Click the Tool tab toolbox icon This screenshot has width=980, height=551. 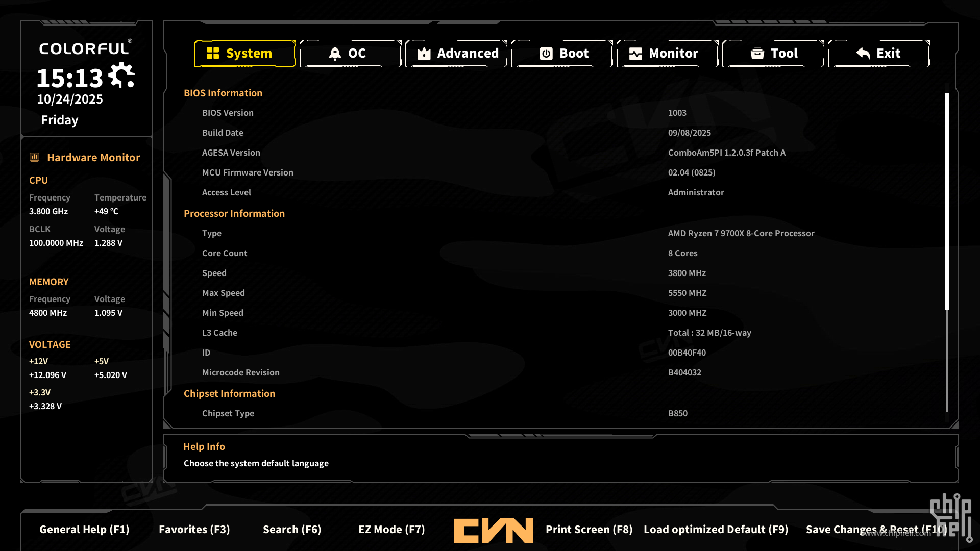(757, 54)
